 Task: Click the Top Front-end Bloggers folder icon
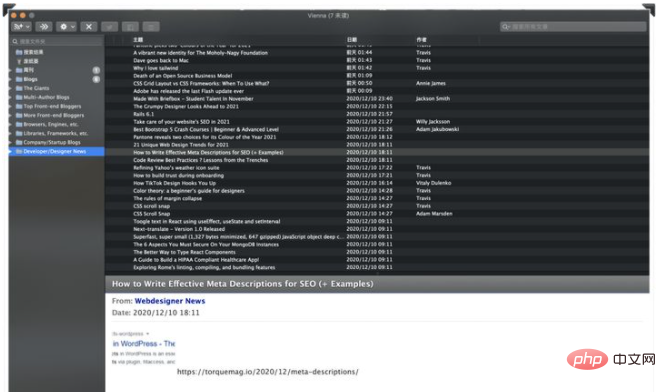click(x=19, y=106)
